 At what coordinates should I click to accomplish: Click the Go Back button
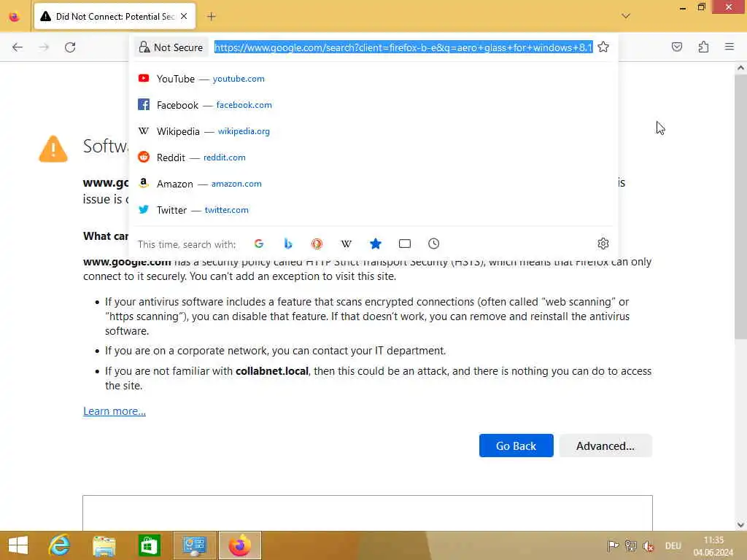516,446
